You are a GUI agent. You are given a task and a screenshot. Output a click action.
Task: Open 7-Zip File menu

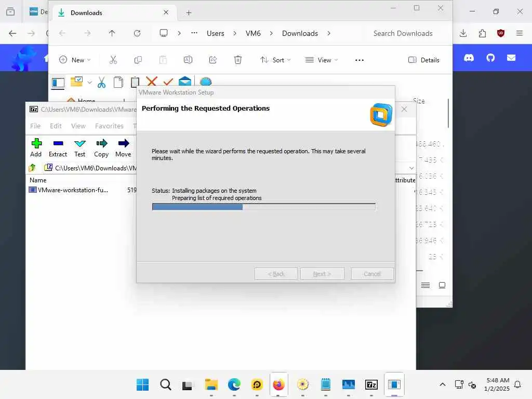[35, 126]
